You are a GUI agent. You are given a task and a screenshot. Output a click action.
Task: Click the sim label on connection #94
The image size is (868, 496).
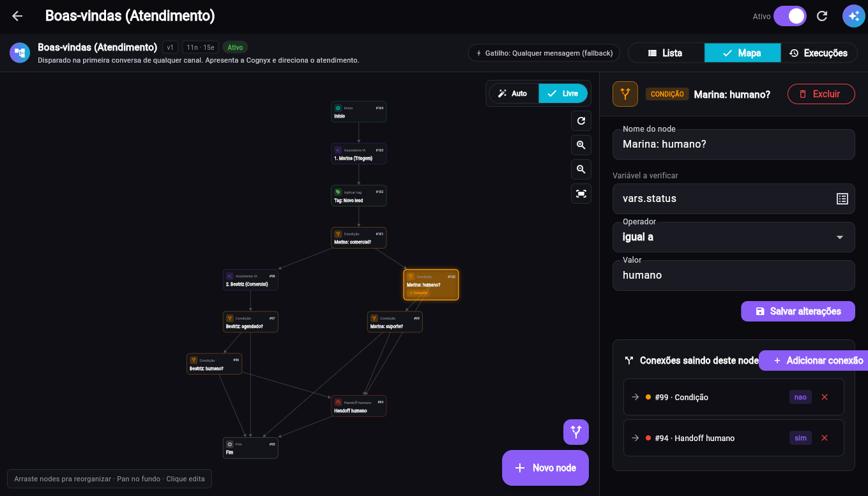tap(800, 438)
